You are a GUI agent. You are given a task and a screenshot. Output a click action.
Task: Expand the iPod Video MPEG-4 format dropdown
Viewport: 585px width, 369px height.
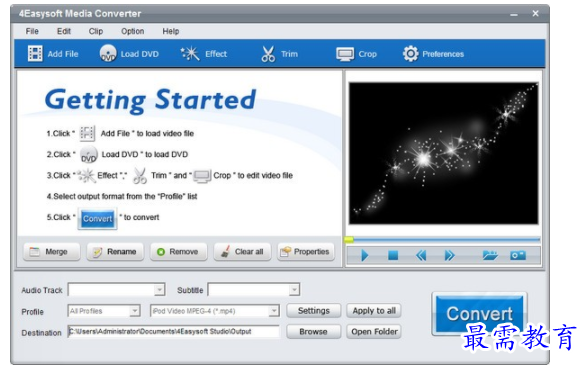click(274, 311)
